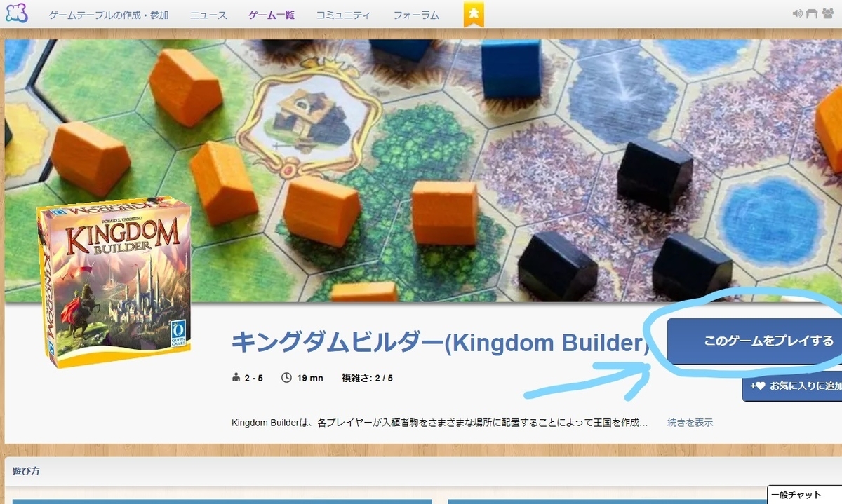Click the このゲームをプレイする button

point(754,341)
